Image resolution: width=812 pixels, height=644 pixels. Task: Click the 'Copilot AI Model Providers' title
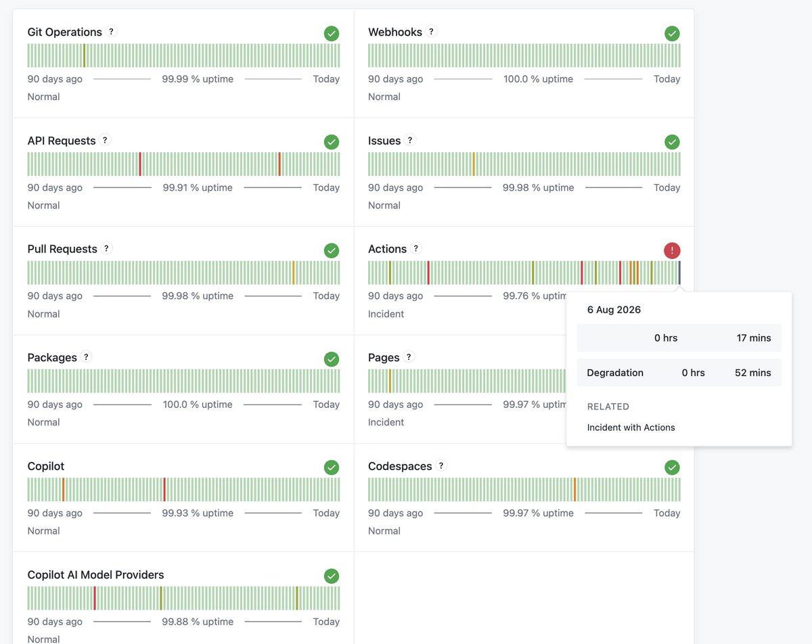coord(95,574)
